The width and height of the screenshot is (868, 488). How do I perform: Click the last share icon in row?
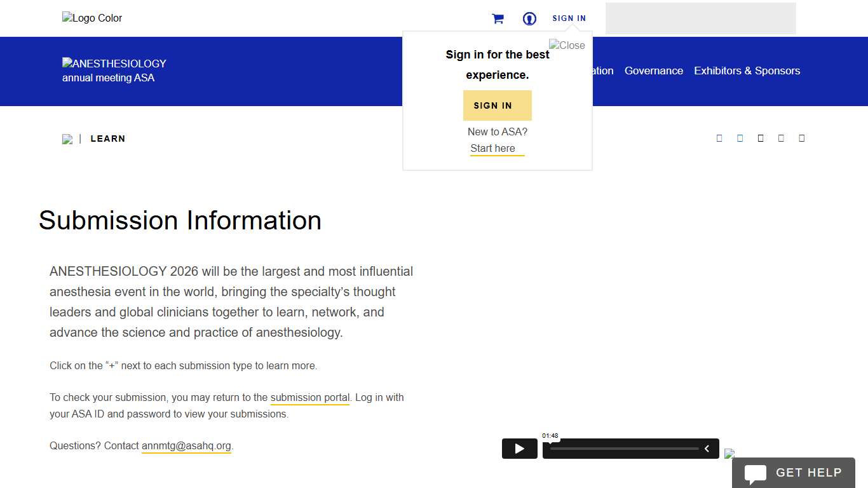pyautogui.click(x=802, y=139)
